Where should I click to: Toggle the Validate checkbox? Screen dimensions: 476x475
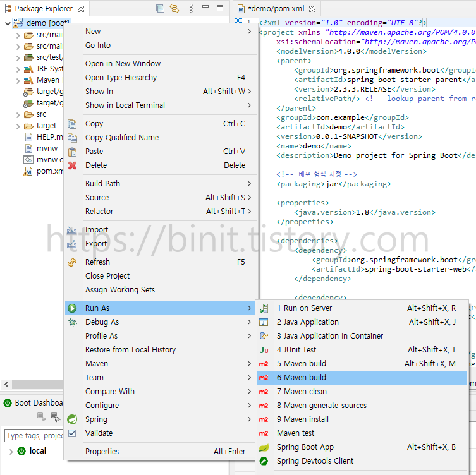72,433
